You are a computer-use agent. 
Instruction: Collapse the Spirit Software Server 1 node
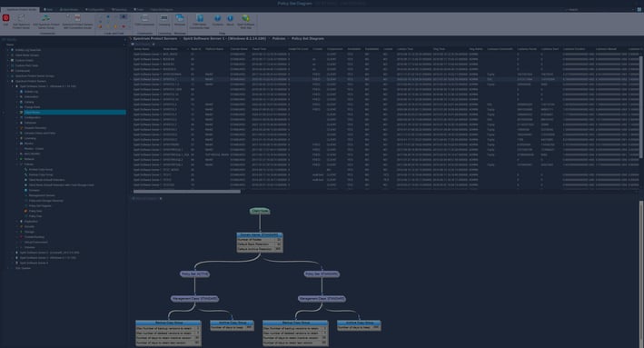tap(13, 86)
